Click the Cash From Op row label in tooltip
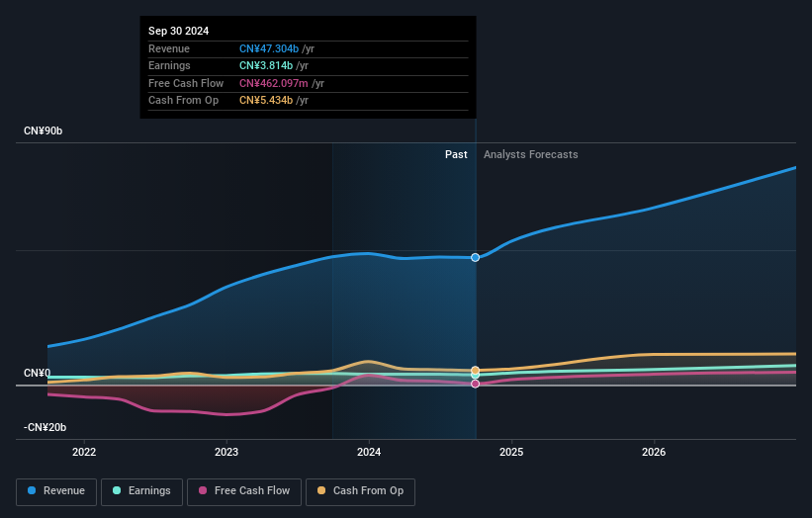The height and width of the screenshot is (518, 812). click(x=183, y=101)
